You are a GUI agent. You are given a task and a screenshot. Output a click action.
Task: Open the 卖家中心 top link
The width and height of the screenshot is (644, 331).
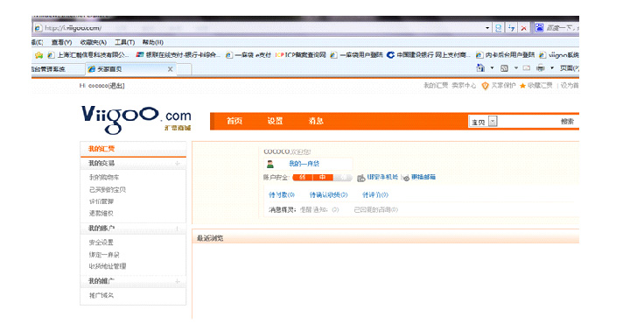point(464,86)
